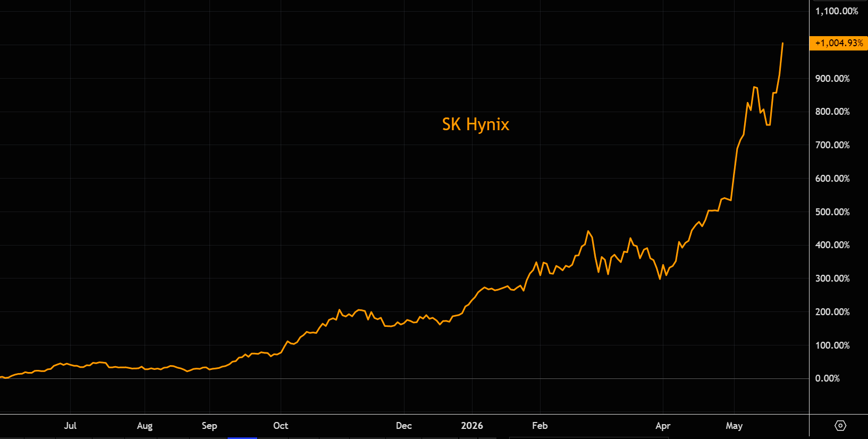
Task: Click the Jul label on time axis
Action: tap(70, 426)
